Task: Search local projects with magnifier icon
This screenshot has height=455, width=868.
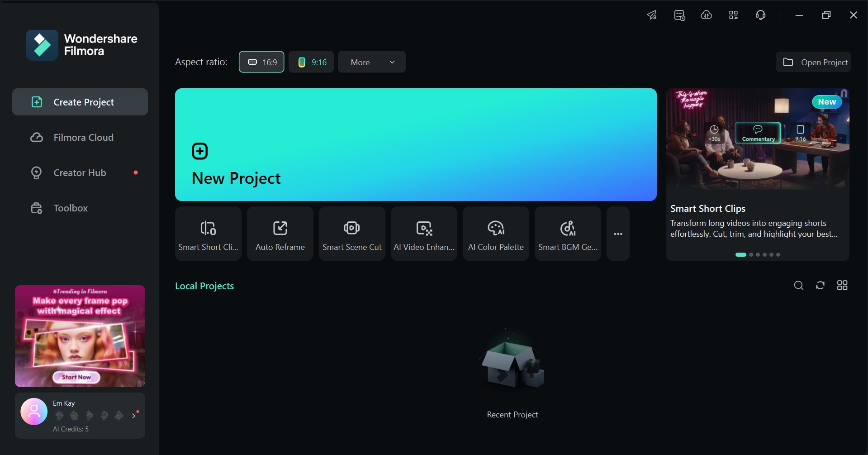Action: pos(799,286)
